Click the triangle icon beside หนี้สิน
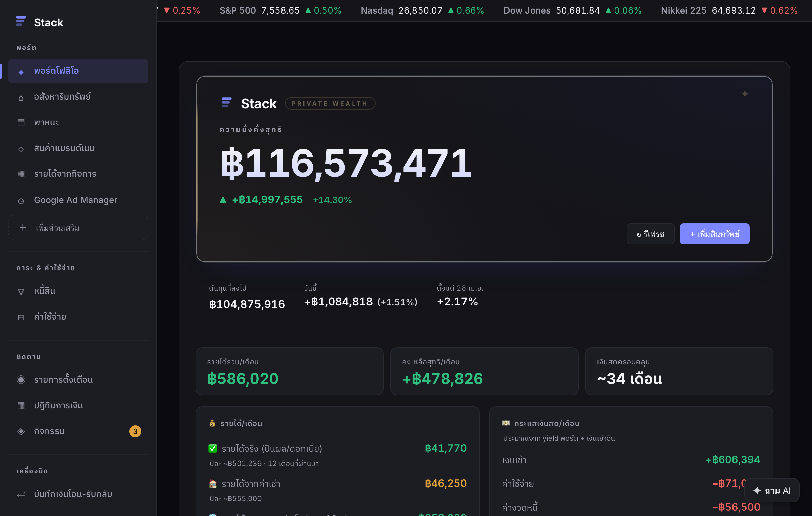 21,292
